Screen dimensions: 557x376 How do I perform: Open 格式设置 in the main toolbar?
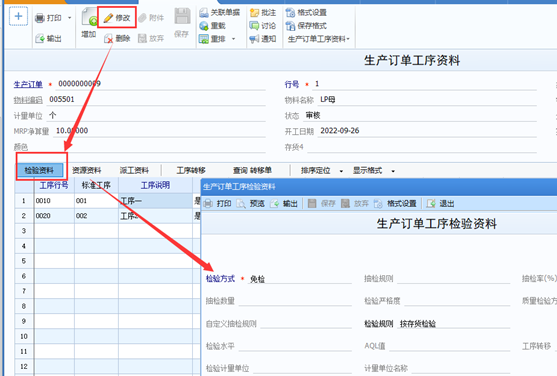[306, 13]
